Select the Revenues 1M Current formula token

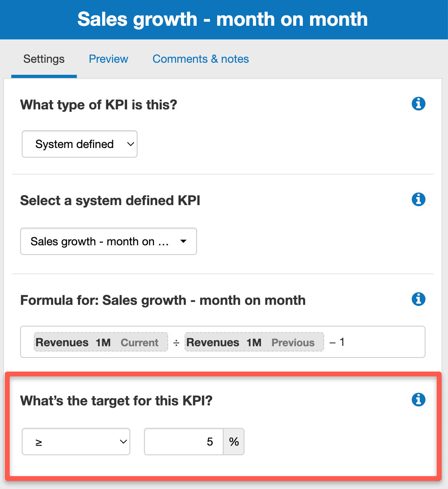[x=101, y=342]
